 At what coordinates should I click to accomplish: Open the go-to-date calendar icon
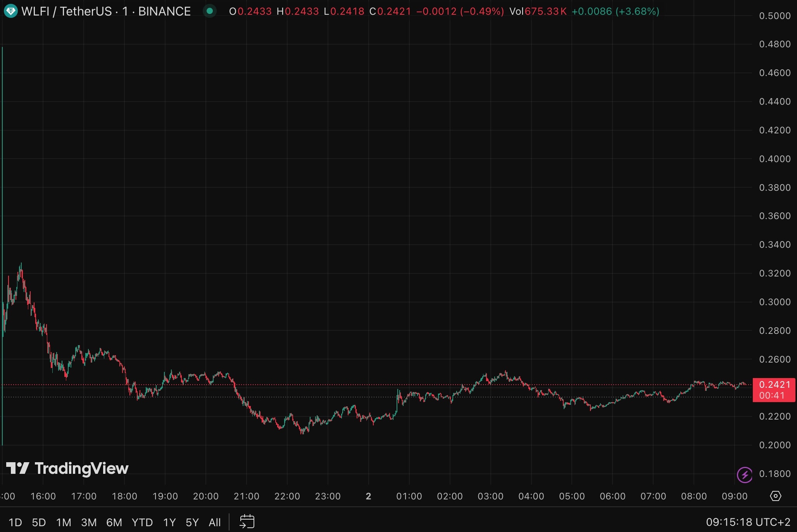pos(247,522)
